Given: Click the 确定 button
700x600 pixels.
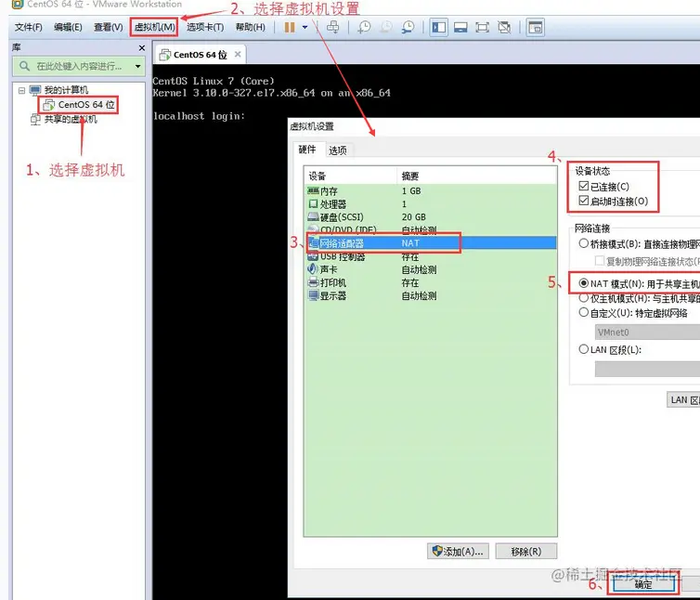Looking at the screenshot, I should (642, 584).
